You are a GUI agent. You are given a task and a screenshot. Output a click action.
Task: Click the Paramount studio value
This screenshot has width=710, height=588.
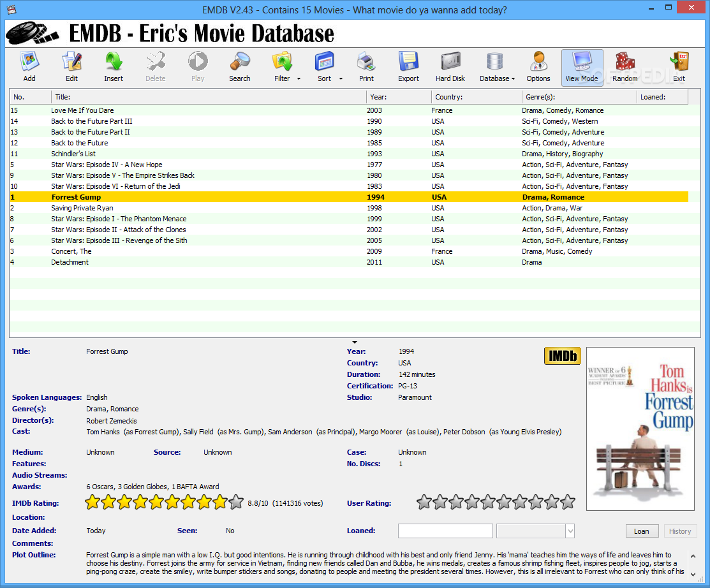pos(415,397)
